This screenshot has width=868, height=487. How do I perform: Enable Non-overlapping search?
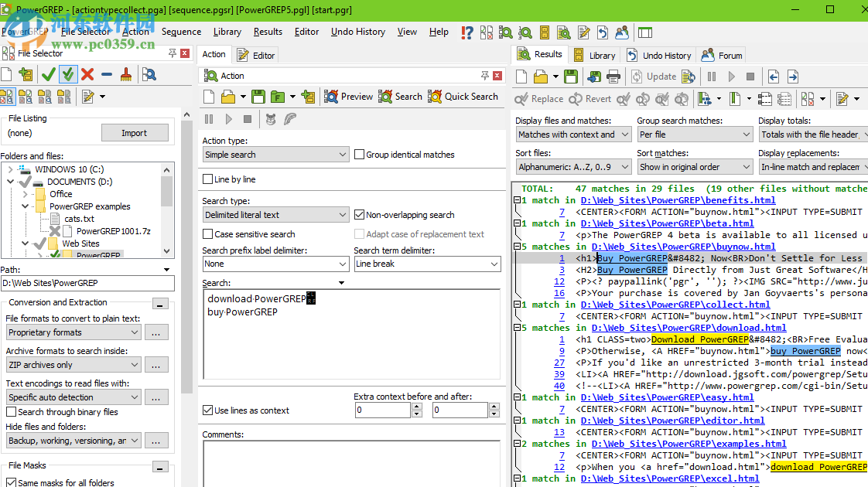(361, 215)
